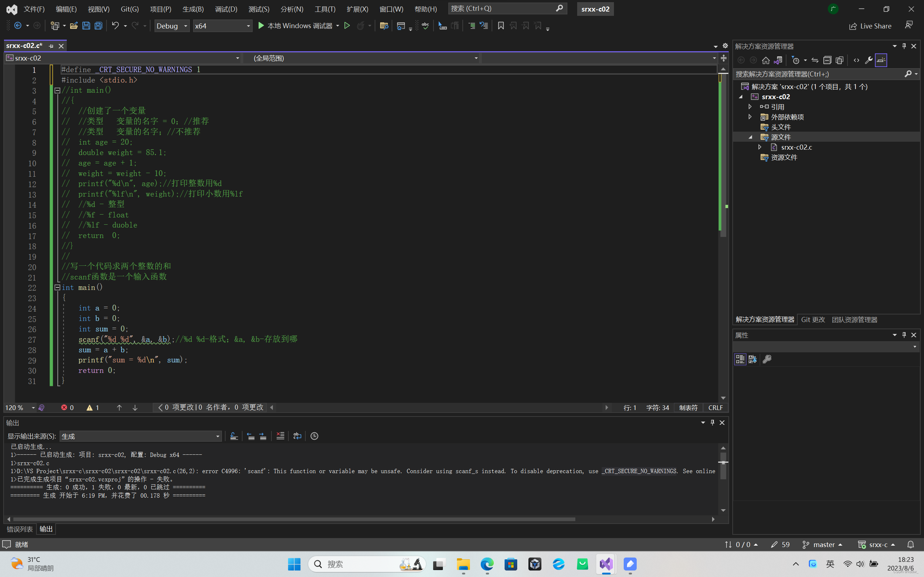Toggle word wrap in Output panel
This screenshot has height=577, width=924.
pos(297,436)
